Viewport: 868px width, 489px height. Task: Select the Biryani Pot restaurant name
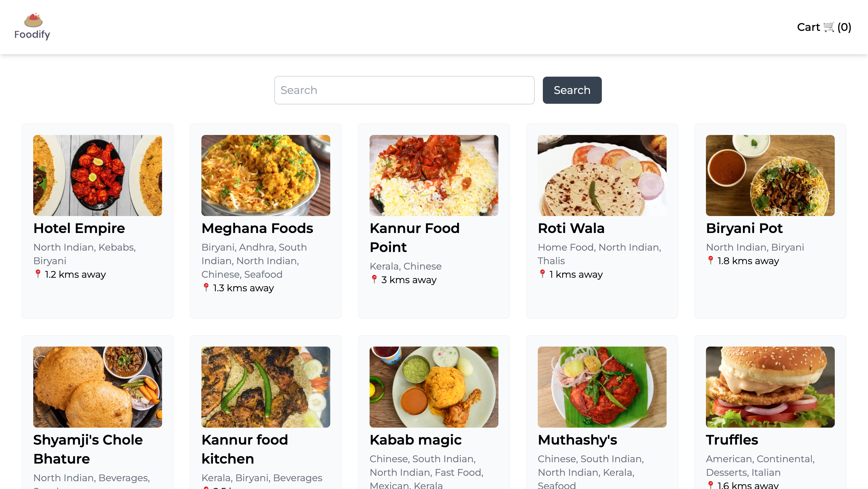(x=744, y=228)
